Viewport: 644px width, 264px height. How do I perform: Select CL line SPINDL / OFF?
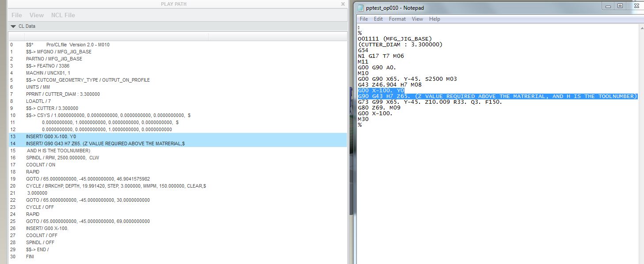pyautogui.click(x=178, y=242)
